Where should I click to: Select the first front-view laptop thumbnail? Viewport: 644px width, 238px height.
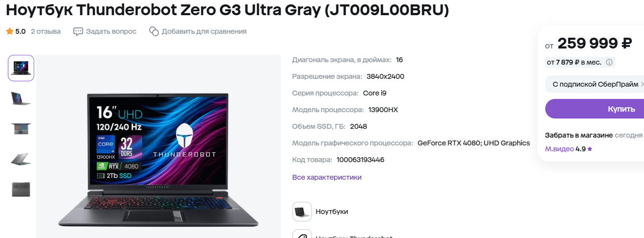click(x=21, y=68)
